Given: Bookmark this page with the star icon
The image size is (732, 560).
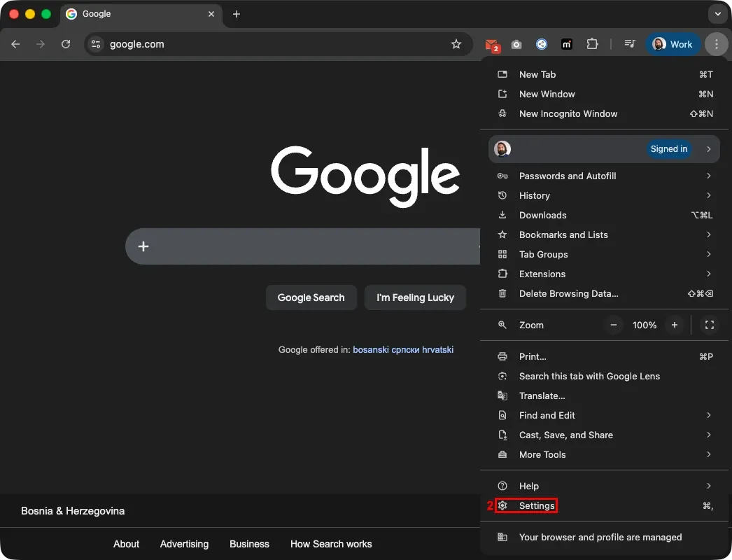Looking at the screenshot, I should click(456, 44).
